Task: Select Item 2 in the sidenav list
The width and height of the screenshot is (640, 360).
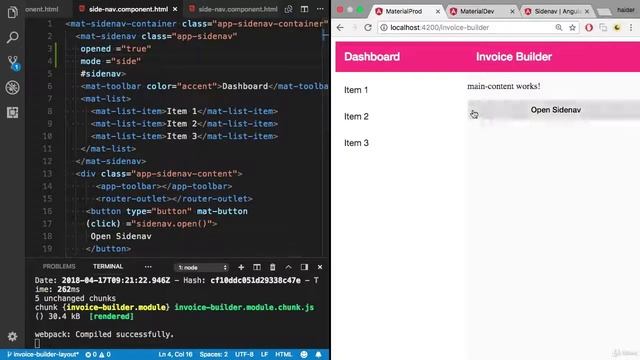Action: 356,116
